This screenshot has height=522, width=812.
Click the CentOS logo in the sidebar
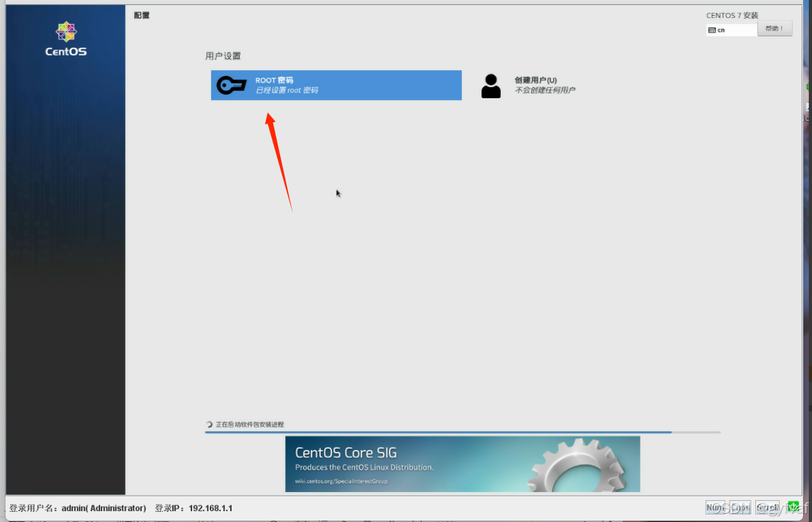pyautogui.click(x=66, y=32)
